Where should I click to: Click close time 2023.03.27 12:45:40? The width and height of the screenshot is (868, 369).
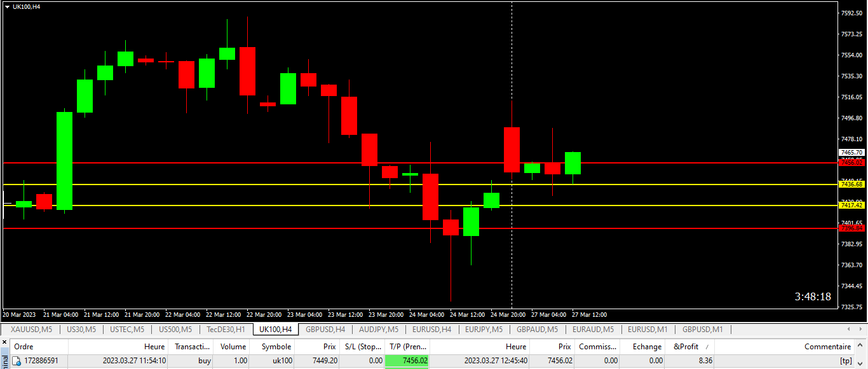tap(496, 361)
